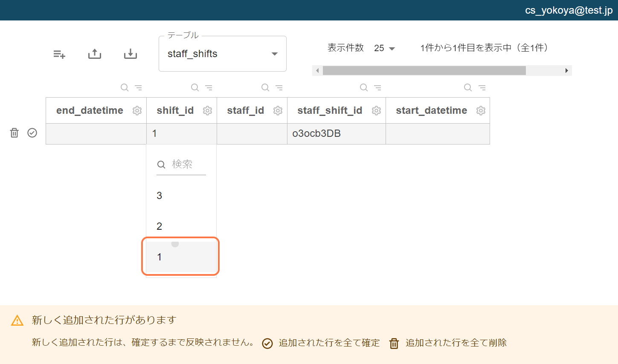Confirm the row with checkmark icon
This screenshot has height=364, width=618.
tap(32, 133)
